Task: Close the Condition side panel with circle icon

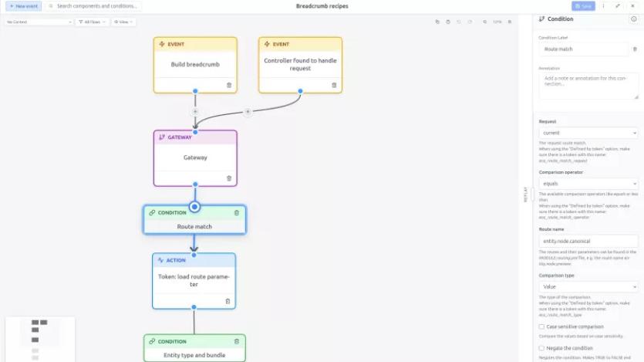Action: [x=634, y=19]
